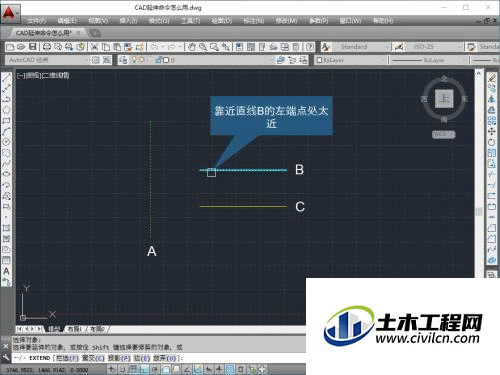Choose the 栏选(F) command option

point(67,358)
